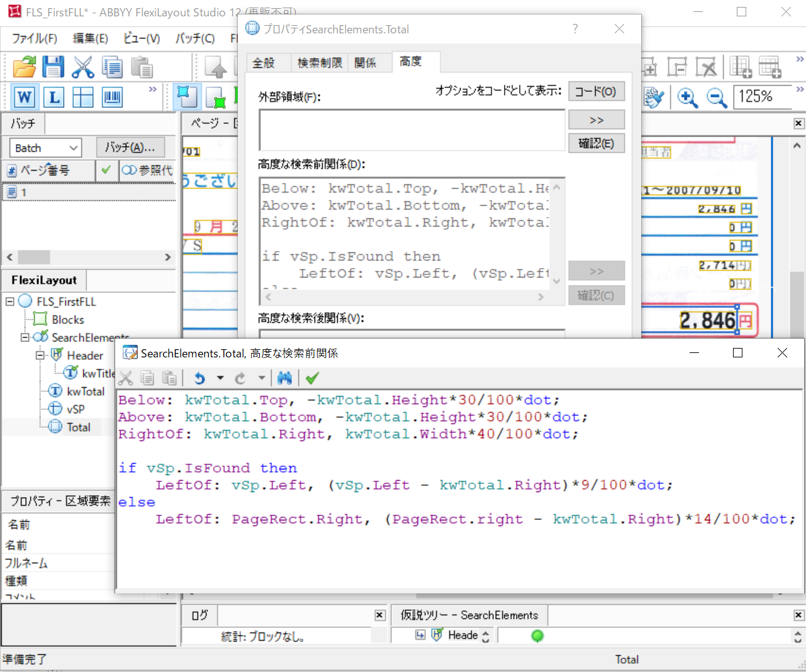The height and width of the screenshot is (672, 806).
Task: Click the Open project folder icon
Action: pyautogui.click(x=25, y=67)
